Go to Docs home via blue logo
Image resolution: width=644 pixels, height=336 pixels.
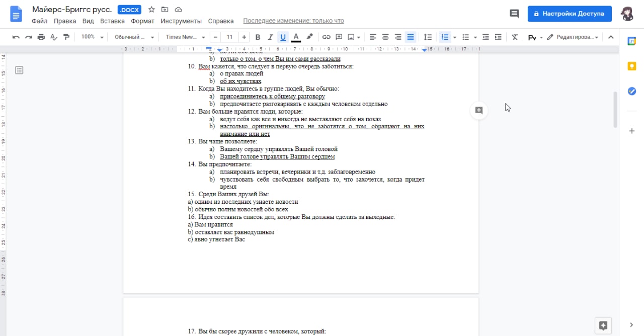pos(16,14)
